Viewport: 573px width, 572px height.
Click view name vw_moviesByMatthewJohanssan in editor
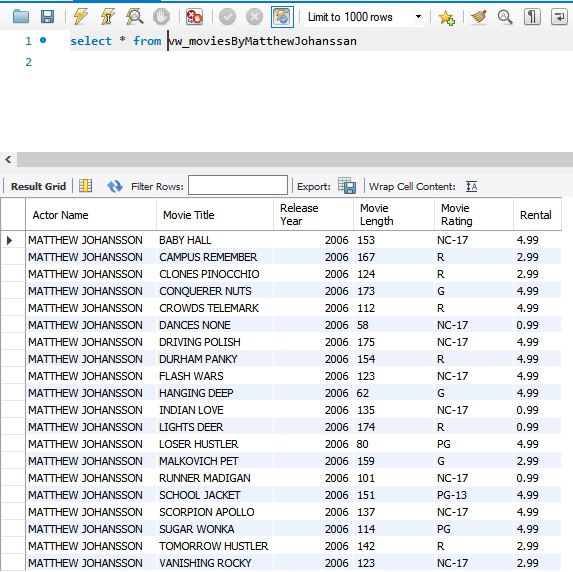262,41
